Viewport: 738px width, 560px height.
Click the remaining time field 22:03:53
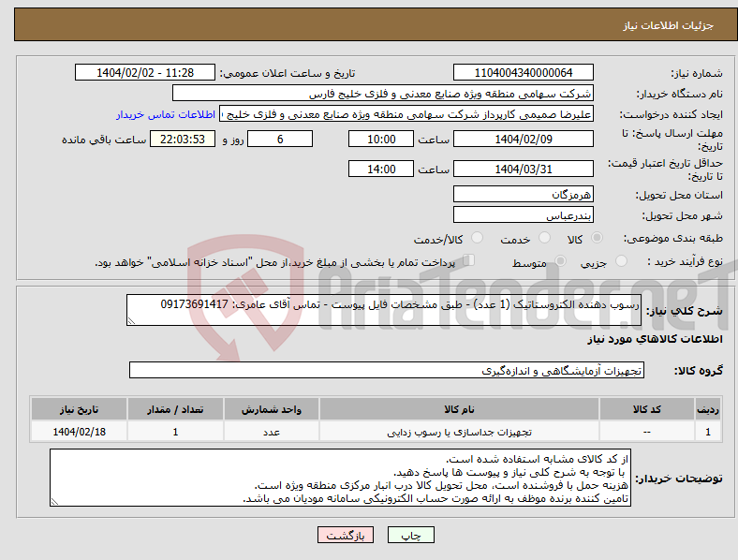point(183,140)
